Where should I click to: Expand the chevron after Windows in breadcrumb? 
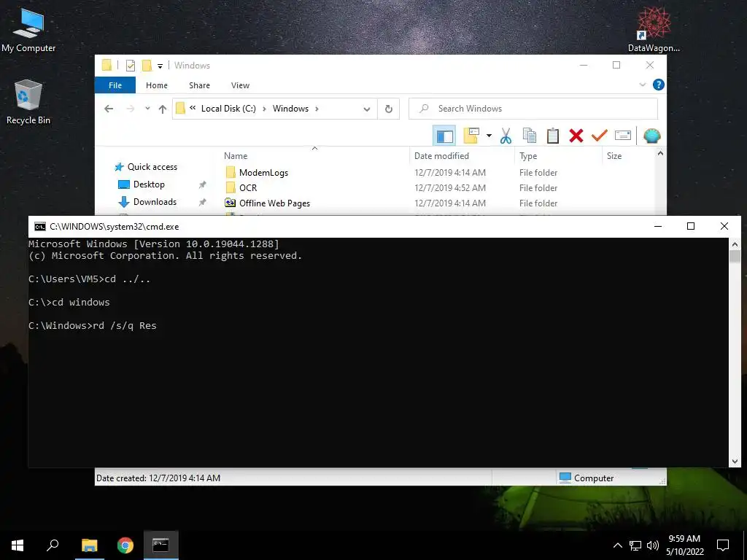317,109
